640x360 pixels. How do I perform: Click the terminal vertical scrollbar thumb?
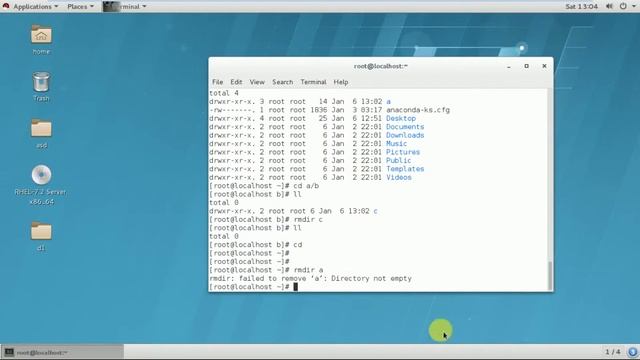550,275
